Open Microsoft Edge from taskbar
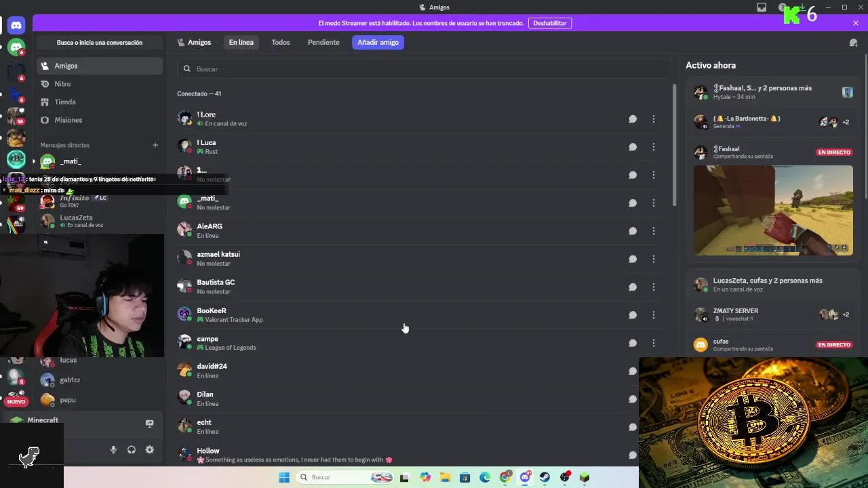 pos(485,477)
